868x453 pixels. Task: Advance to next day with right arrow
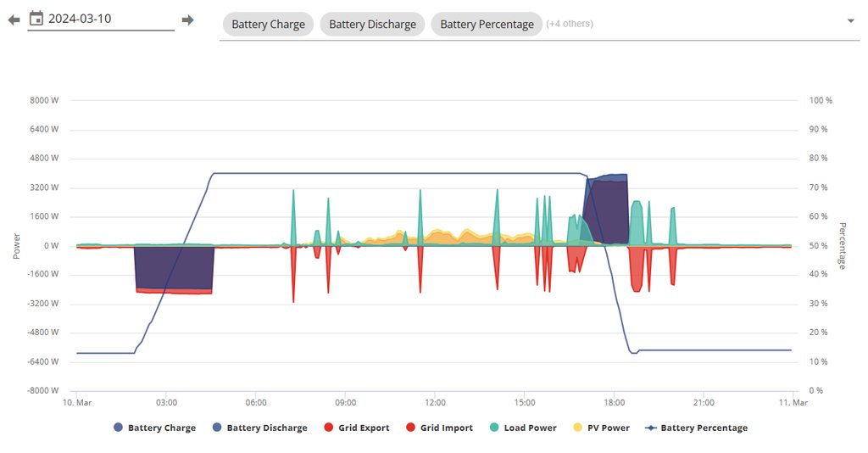(188, 20)
